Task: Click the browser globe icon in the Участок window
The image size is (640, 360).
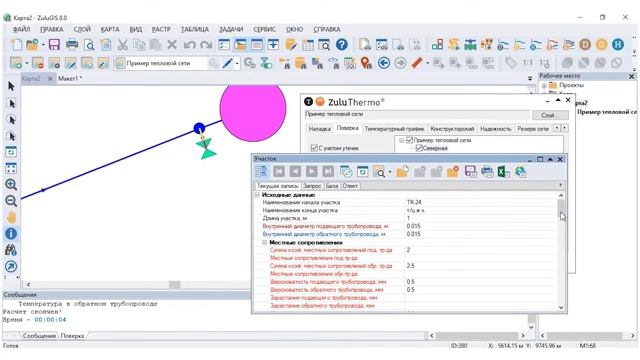Action: [520, 172]
